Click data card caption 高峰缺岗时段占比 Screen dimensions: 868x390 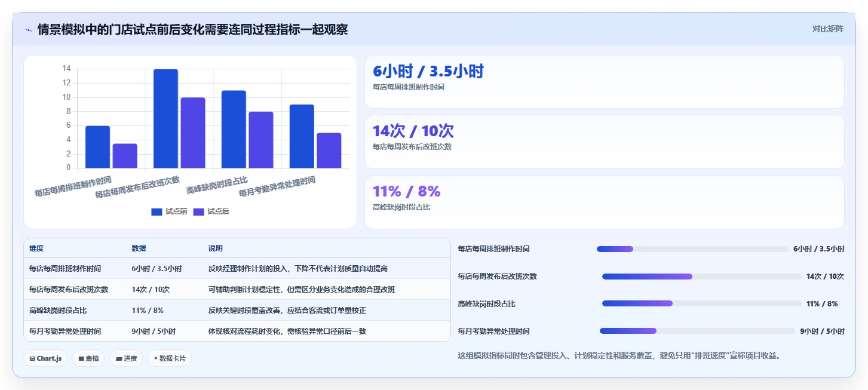[x=401, y=207]
